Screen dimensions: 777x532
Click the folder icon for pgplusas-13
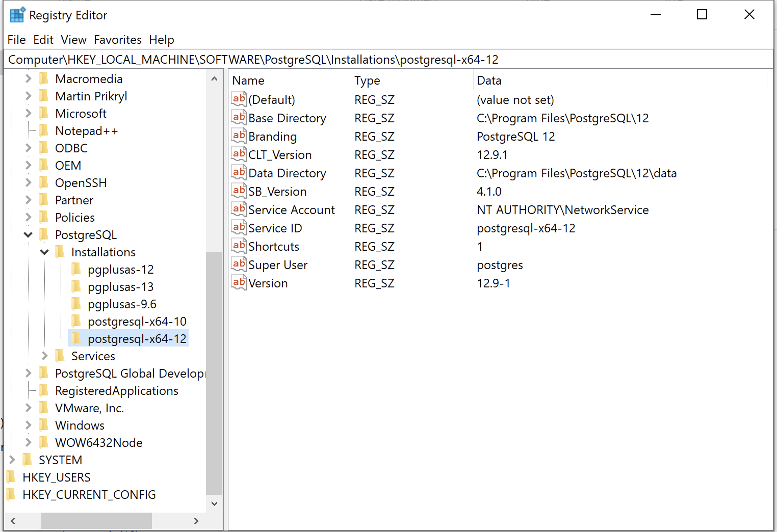76,287
